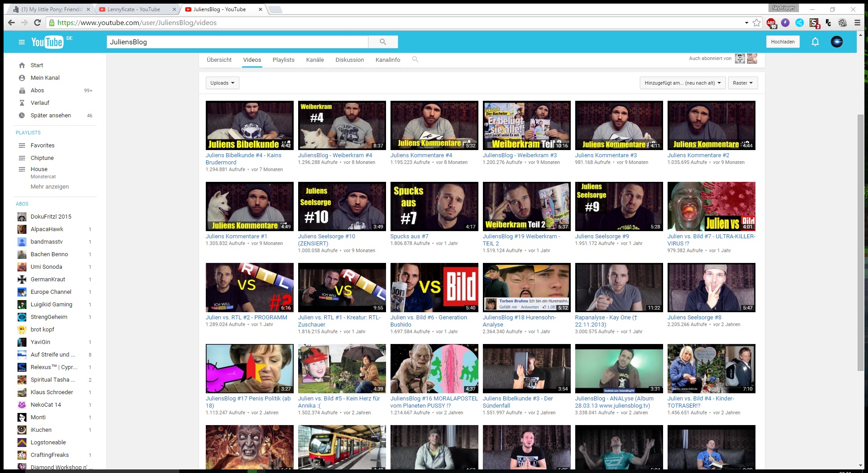Image resolution: width=868 pixels, height=473 pixels.
Task: Click the search magnifier button
Action: [x=383, y=42]
